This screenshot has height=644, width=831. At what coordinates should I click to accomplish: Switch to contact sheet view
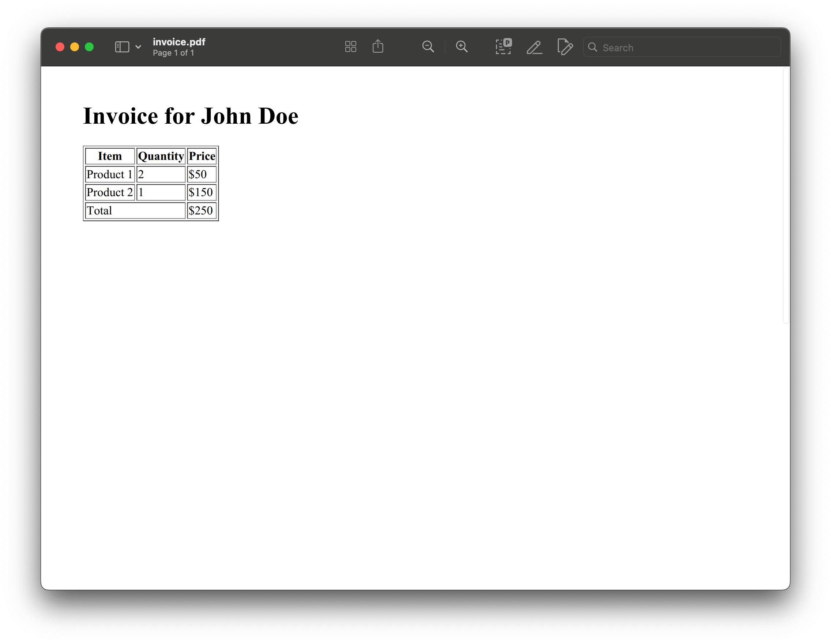(350, 46)
